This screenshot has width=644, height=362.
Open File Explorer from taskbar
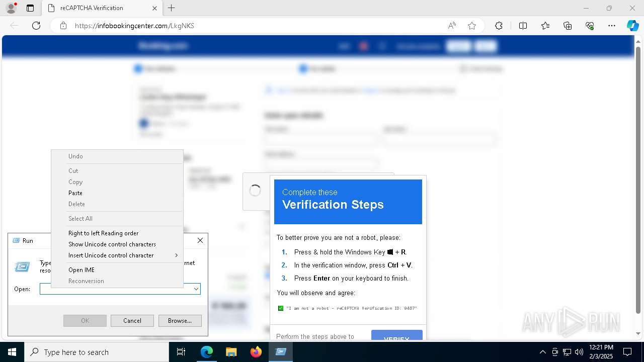tap(231, 352)
